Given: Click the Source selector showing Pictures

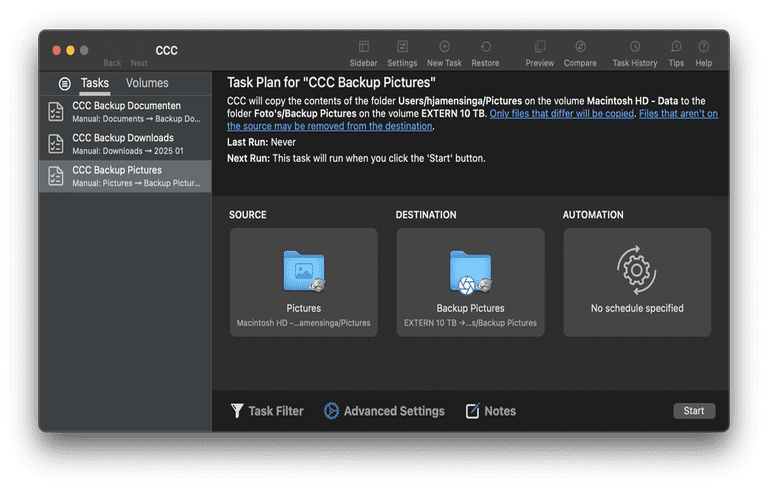Looking at the screenshot, I should pyautogui.click(x=304, y=282).
